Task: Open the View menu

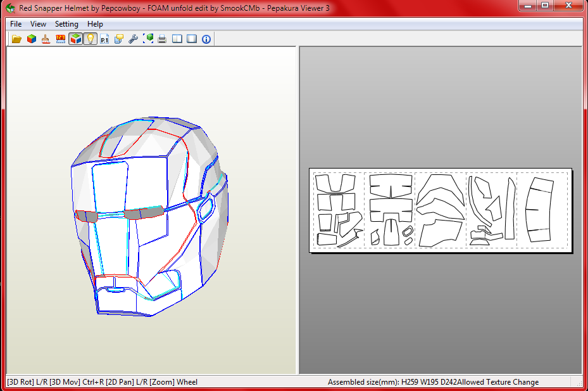Action: [x=38, y=24]
